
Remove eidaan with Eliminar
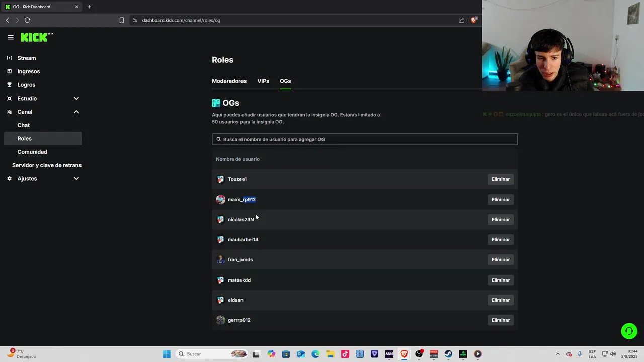coord(501,300)
